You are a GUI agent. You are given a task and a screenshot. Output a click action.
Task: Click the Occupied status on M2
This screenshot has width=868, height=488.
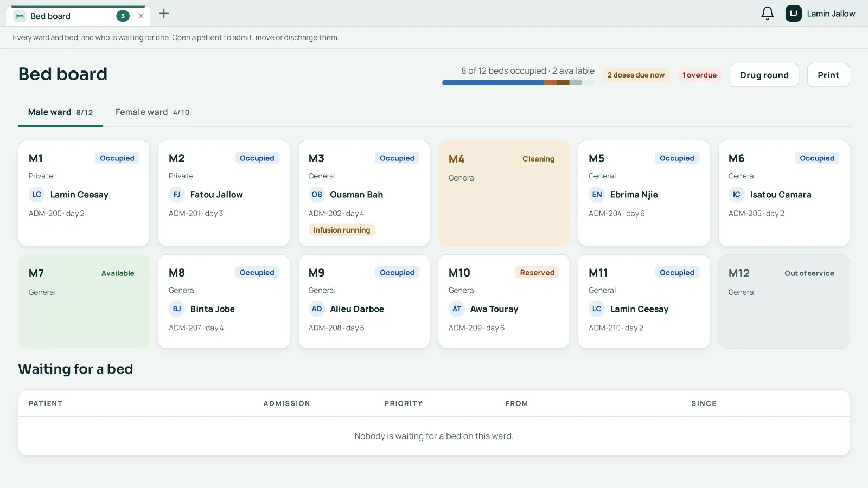pyautogui.click(x=257, y=158)
